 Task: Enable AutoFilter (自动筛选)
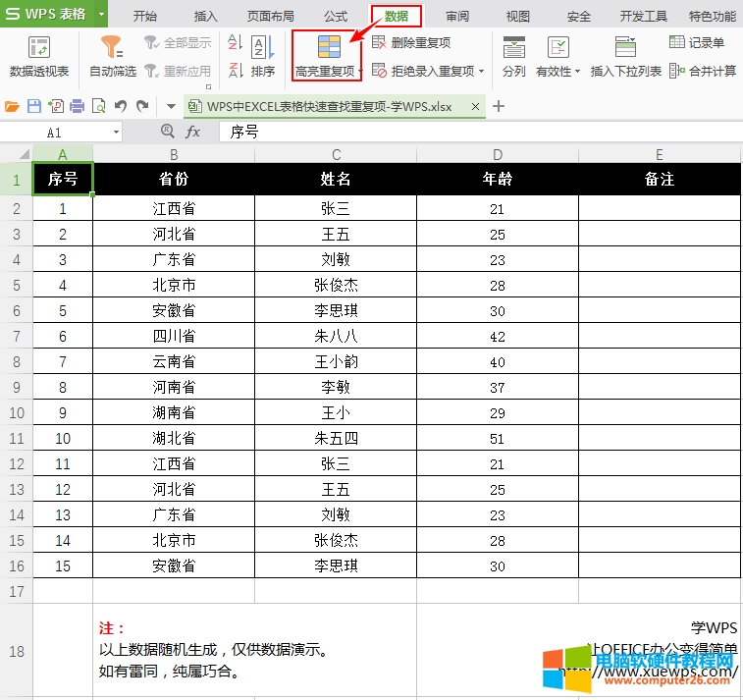coord(113,57)
